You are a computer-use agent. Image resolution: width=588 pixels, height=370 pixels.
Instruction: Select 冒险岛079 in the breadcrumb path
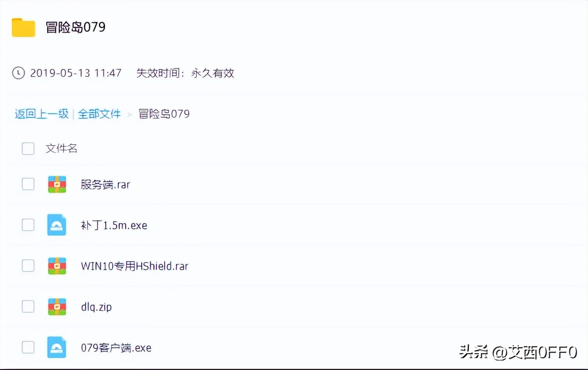(164, 114)
